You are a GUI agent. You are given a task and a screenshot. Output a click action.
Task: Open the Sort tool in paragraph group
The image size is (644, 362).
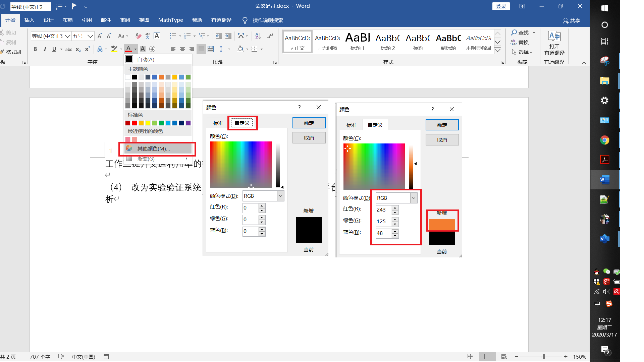point(257,36)
